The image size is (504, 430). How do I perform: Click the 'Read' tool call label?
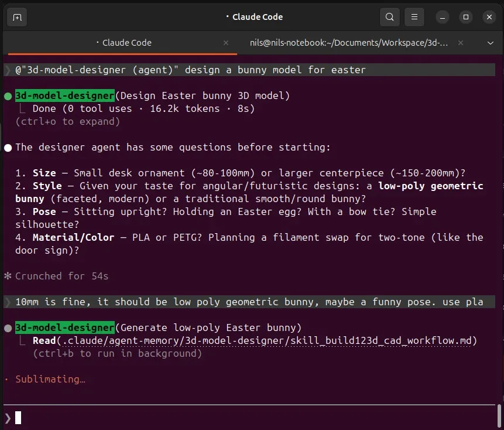point(44,340)
